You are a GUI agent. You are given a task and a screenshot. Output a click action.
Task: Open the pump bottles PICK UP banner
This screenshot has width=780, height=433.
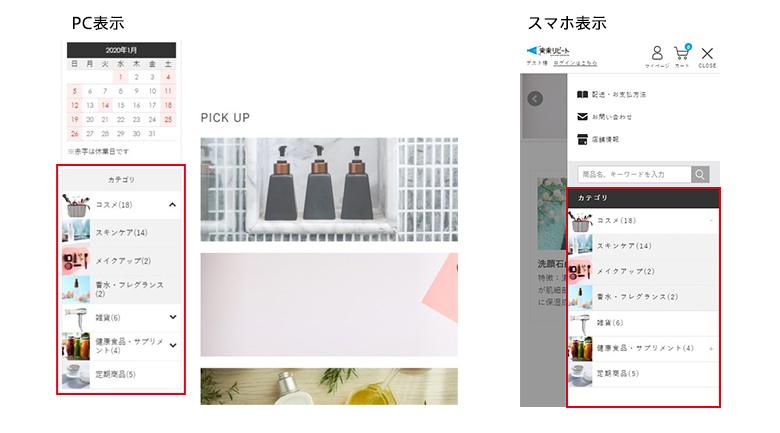pyautogui.click(x=329, y=190)
